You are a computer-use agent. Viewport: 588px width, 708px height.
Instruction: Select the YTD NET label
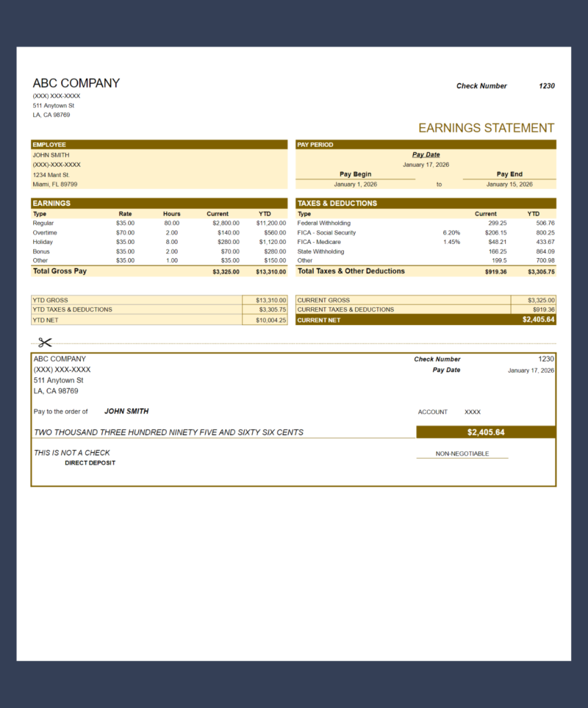[45, 320]
